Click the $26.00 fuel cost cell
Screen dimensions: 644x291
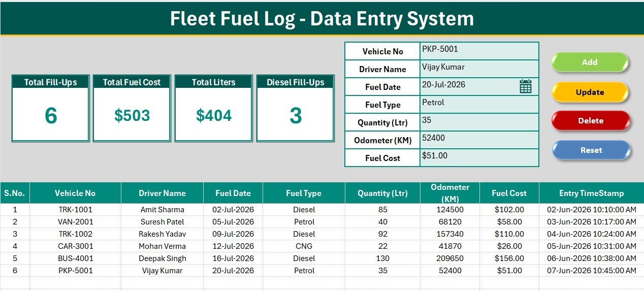[x=509, y=246]
